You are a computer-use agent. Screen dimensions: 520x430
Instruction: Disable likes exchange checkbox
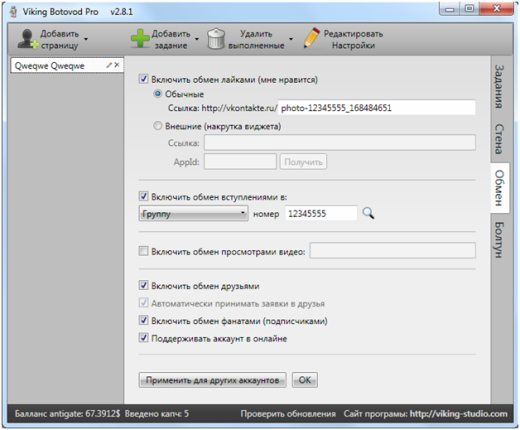pos(143,79)
